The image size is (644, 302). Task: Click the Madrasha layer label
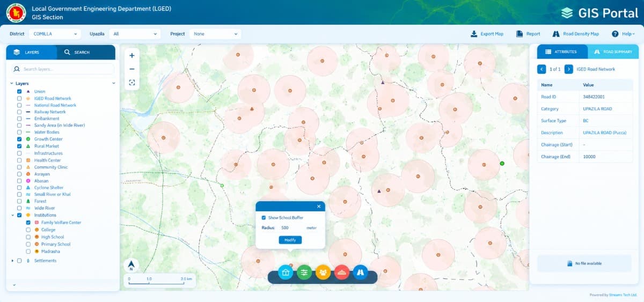(x=50, y=251)
